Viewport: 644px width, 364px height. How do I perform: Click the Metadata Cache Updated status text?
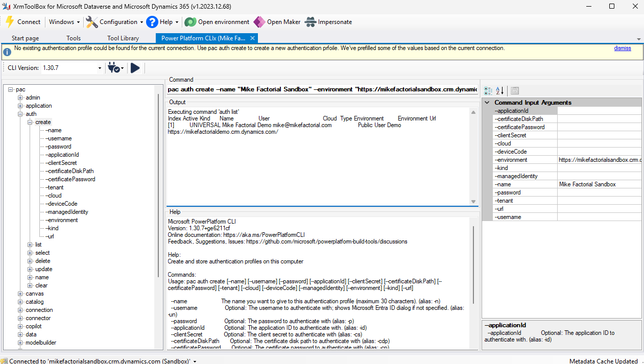click(604, 361)
